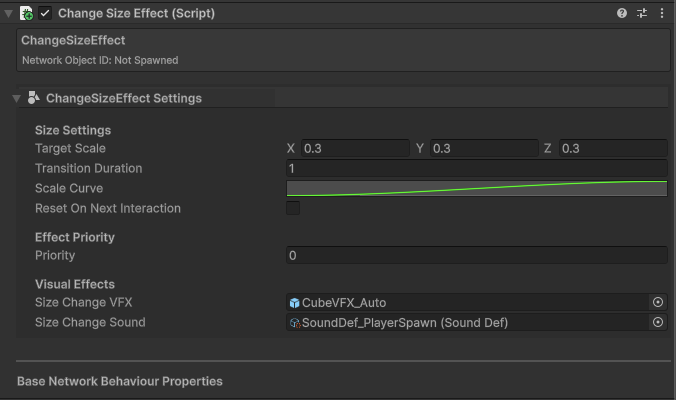Click the Change Size Effect script icon

click(x=27, y=14)
